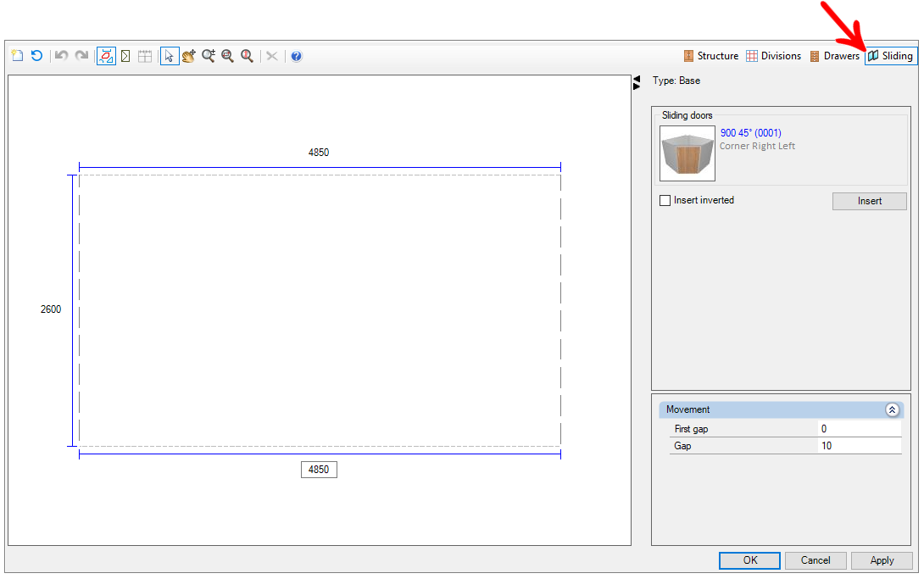Image resolution: width=924 pixels, height=579 pixels.
Task: Click the Zoom extents magnifier icon
Action: pos(247,56)
